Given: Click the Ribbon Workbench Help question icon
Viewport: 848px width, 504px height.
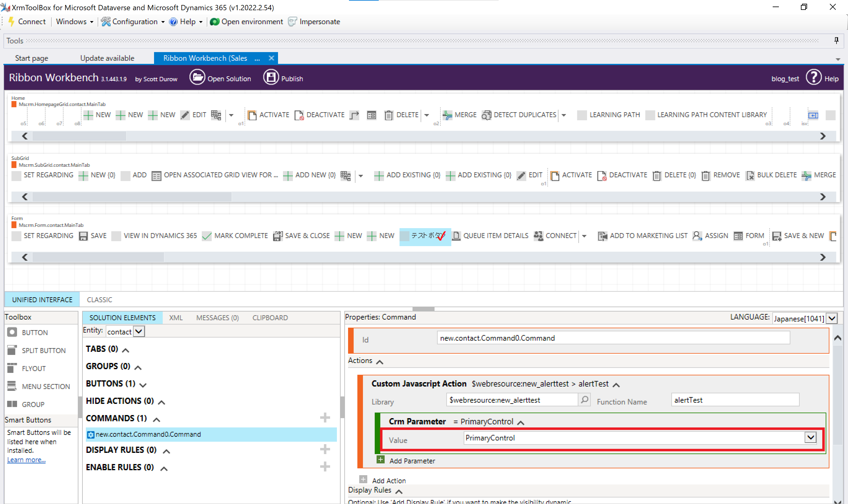Looking at the screenshot, I should pyautogui.click(x=813, y=78).
